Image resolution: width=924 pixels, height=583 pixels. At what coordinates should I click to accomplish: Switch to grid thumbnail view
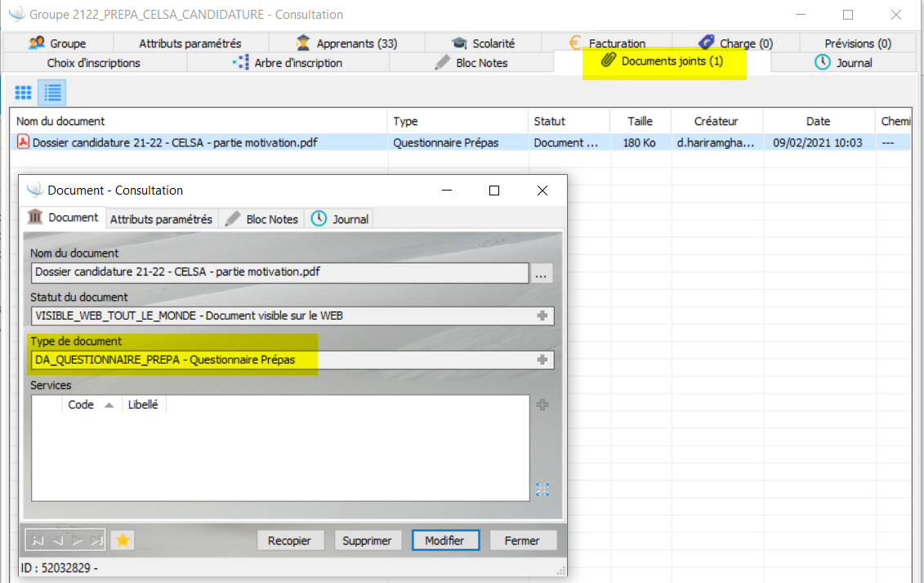point(23,92)
